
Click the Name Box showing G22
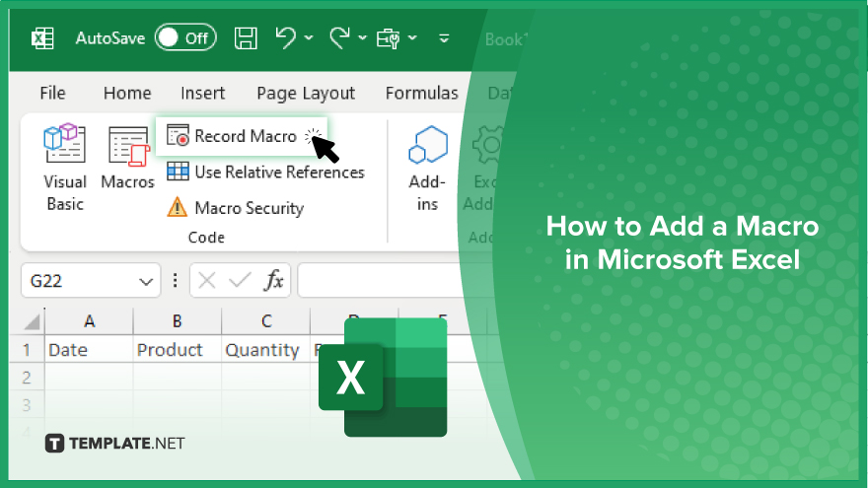(91, 281)
